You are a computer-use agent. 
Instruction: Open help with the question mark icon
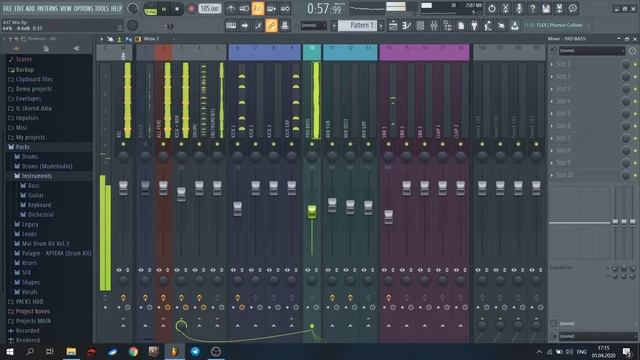(x=532, y=9)
